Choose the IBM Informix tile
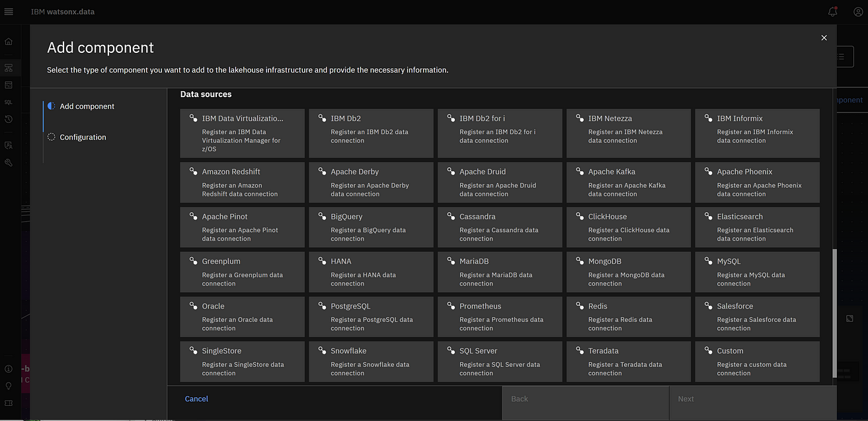This screenshot has height=421, width=868. coord(757,134)
